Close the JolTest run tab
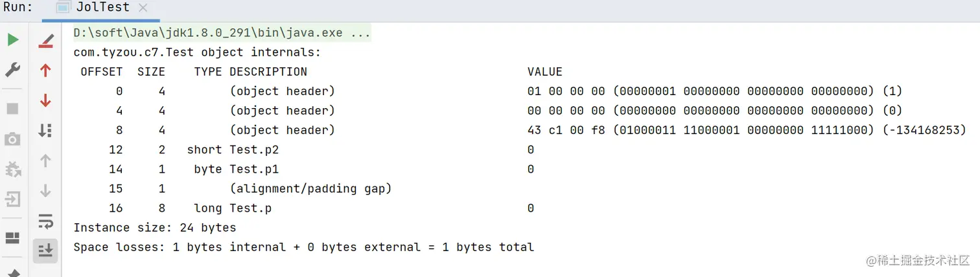 [x=143, y=8]
